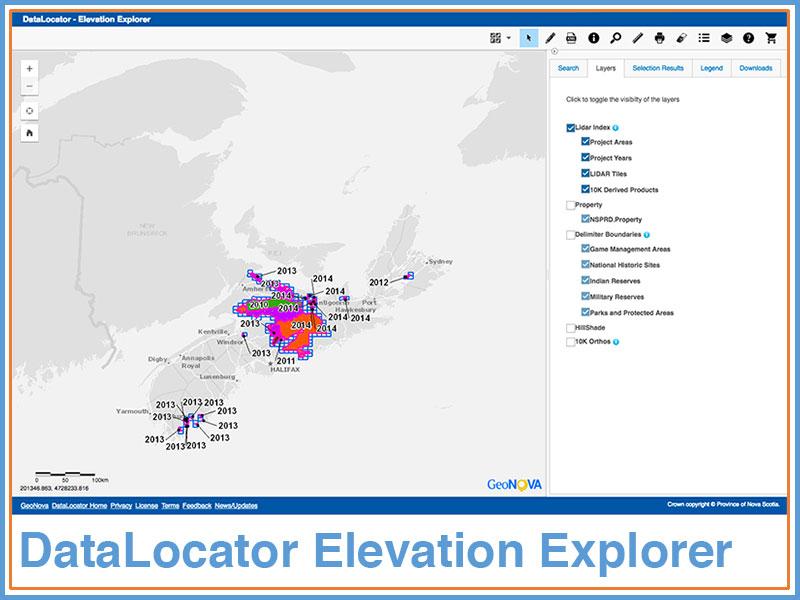800x600 pixels.
Task: Show Lidar Index info icon
Action: (615, 128)
